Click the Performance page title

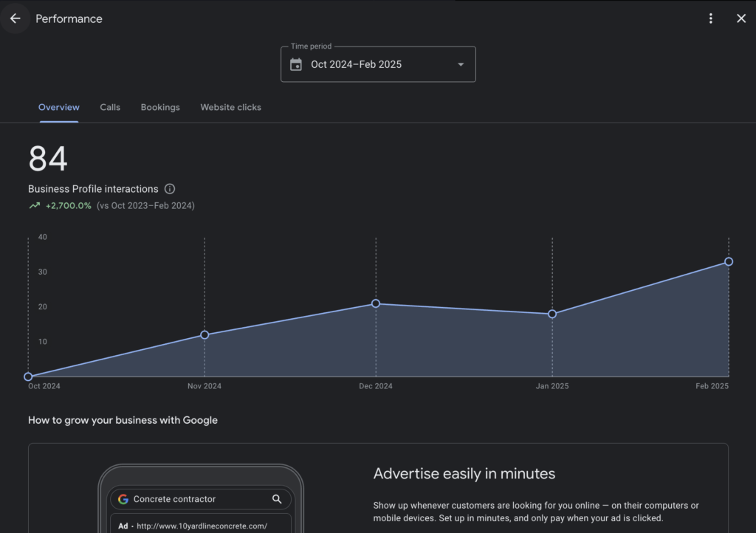tap(69, 18)
